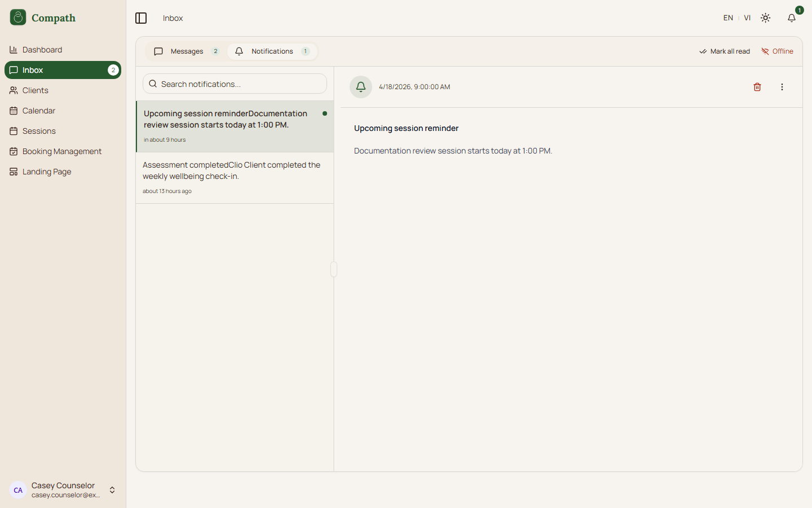Open the notification bell in header
Image resolution: width=812 pixels, height=508 pixels.
(792, 18)
